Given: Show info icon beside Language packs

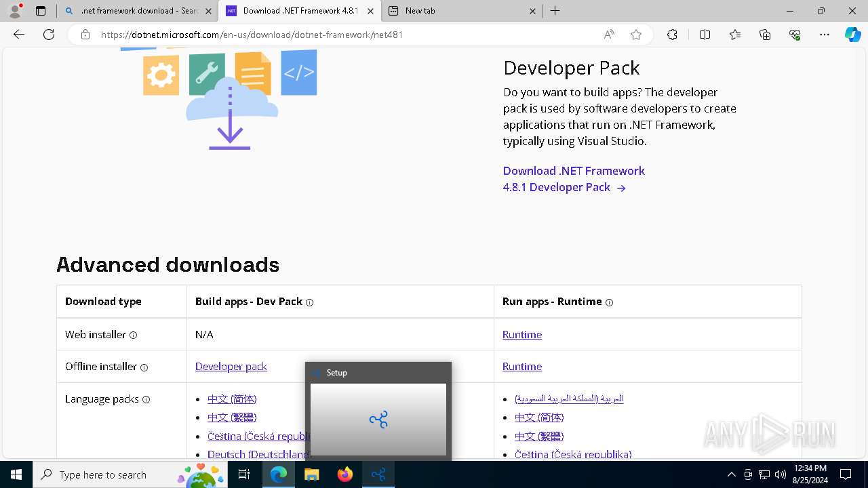Looking at the screenshot, I should 146,400.
